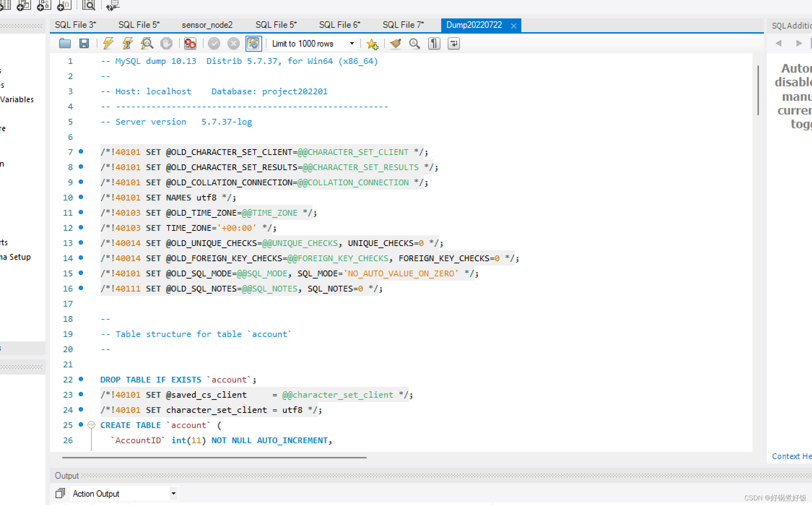Toggle stop-on-error execution button
The image size is (812, 505).
tap(190, 44)
